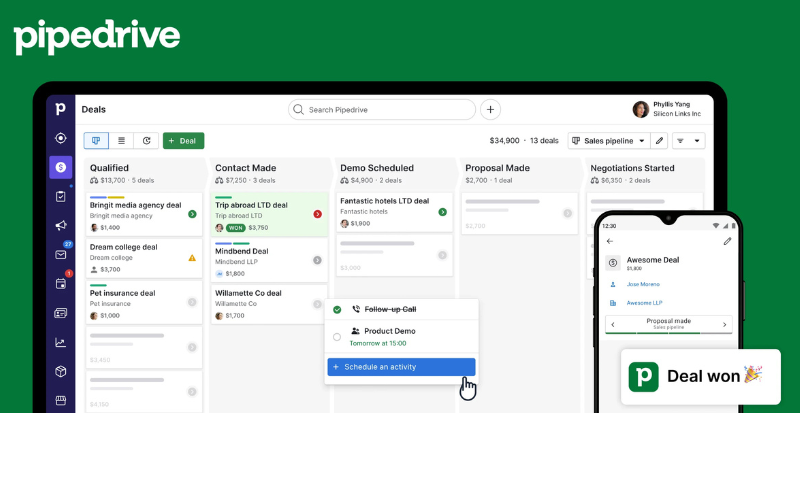Advance stage with phone's right chevron

click(x=726, y=324)
